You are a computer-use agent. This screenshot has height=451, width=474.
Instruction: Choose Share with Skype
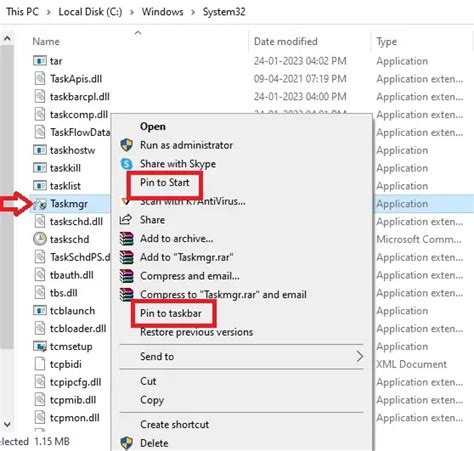(178, 164)
